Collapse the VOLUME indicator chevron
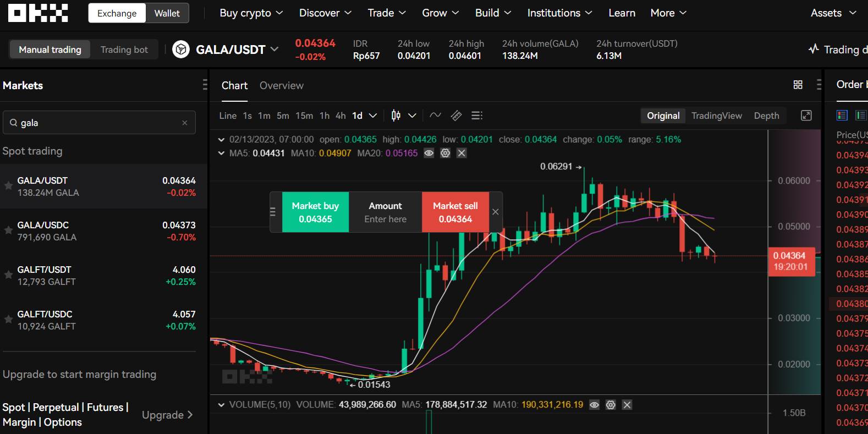868x434 pixels. tap(221, 405)
